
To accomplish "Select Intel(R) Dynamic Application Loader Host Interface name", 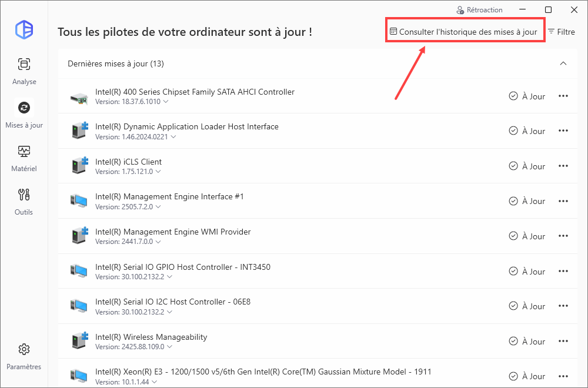I will (x=187, y=127).
